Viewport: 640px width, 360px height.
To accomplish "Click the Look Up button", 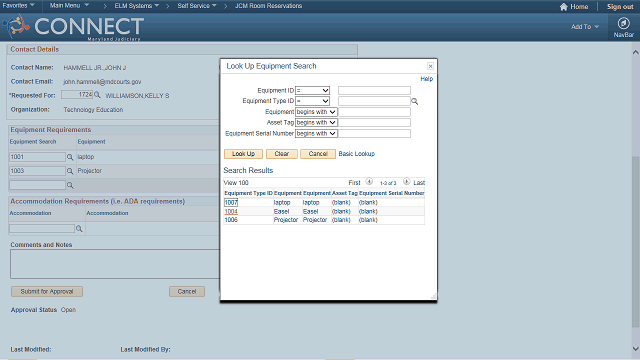I will coord(243,154).
